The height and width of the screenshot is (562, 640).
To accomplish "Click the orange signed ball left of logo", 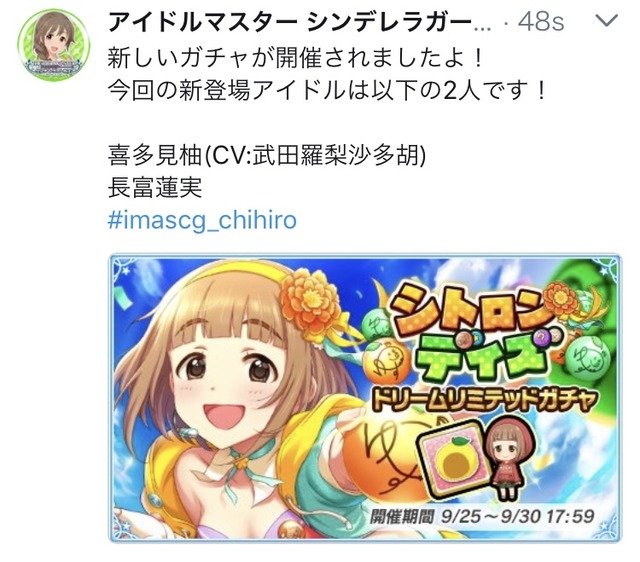I will point(388,360).
